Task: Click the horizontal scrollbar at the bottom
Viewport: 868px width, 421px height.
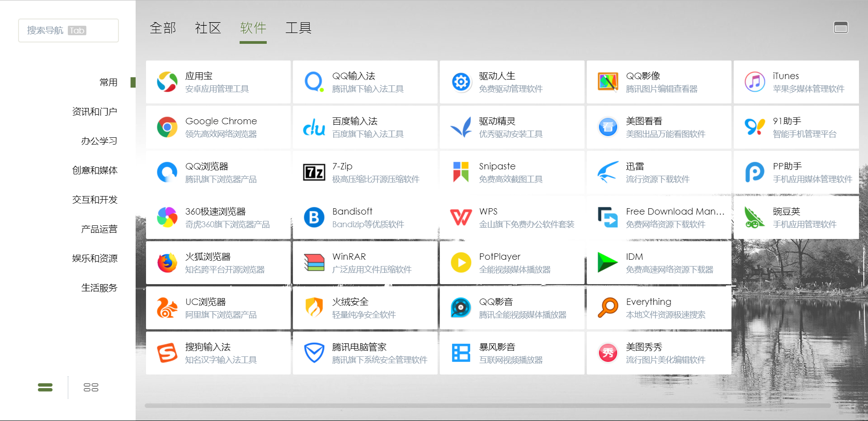Action: point(488,405)
